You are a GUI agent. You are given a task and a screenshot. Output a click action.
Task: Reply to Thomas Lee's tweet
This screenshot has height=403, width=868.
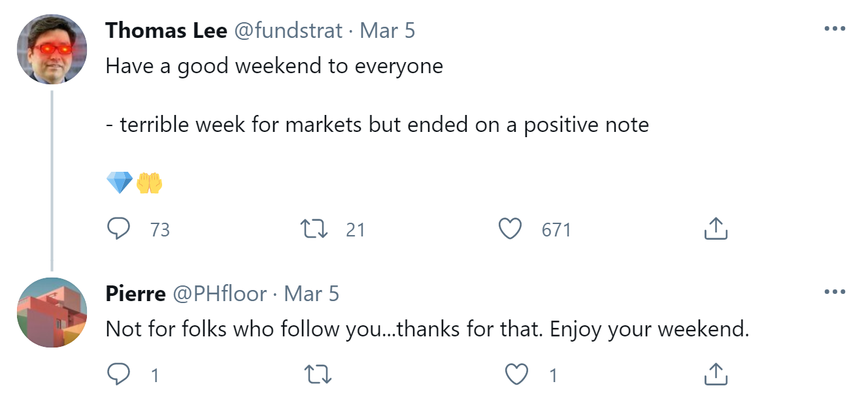pyautogui.click(x=118, y=229)
